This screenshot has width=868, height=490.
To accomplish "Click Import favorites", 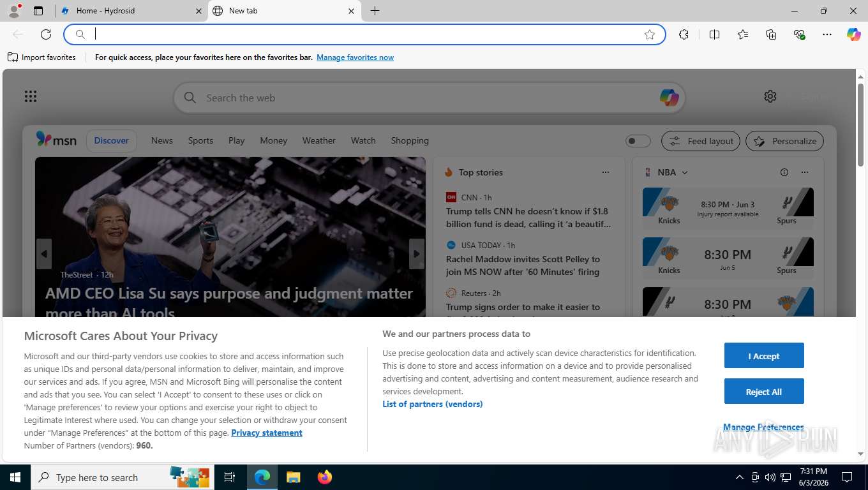I will (x=41, y=57).
